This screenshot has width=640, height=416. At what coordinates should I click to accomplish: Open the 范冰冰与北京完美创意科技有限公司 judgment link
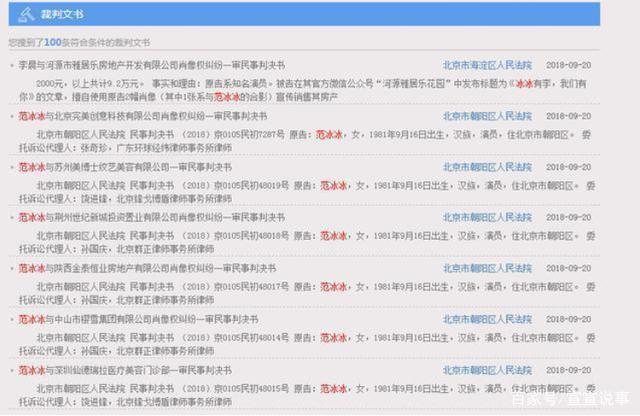click(x=143, y=116)
